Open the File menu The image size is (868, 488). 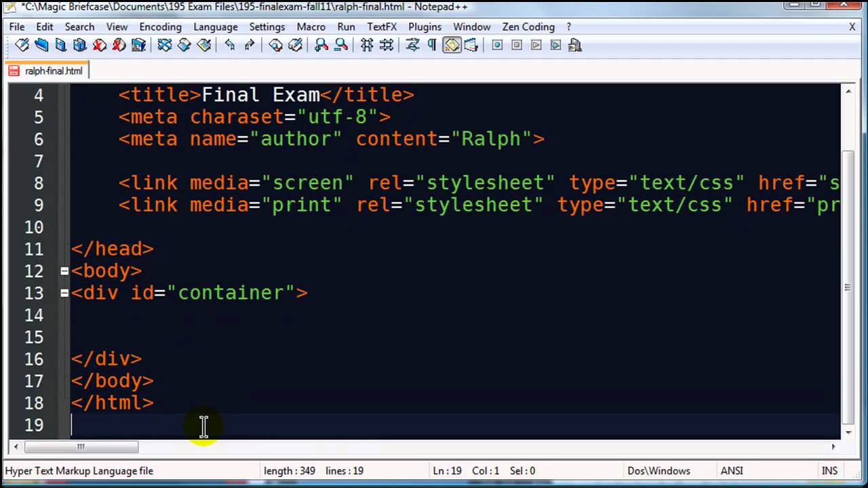(17, 27)
